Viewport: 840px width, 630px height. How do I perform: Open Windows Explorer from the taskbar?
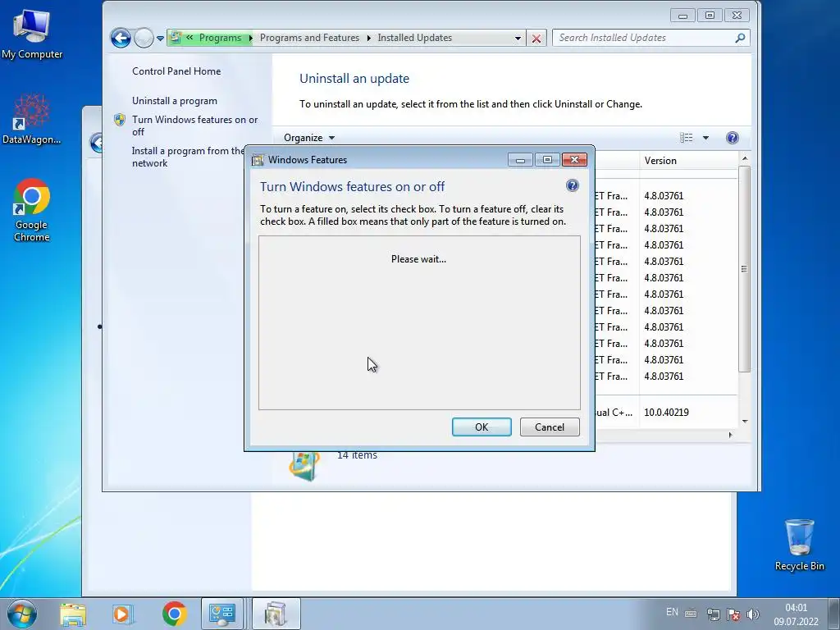pos(73,614)
